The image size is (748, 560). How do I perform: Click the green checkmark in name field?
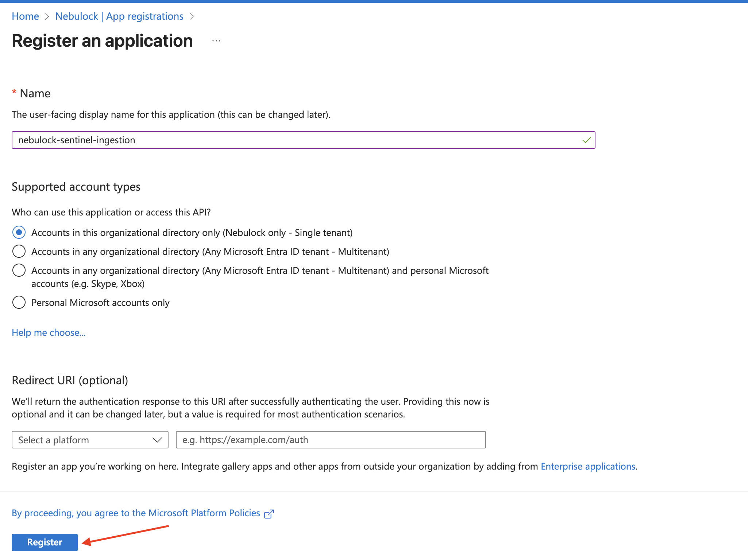(x=586, y=140)
